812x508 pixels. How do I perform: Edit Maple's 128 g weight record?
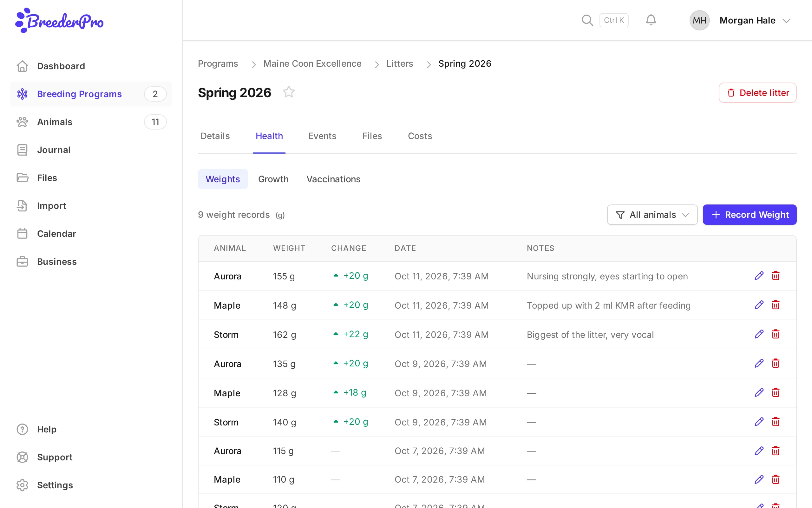[759, 393]
